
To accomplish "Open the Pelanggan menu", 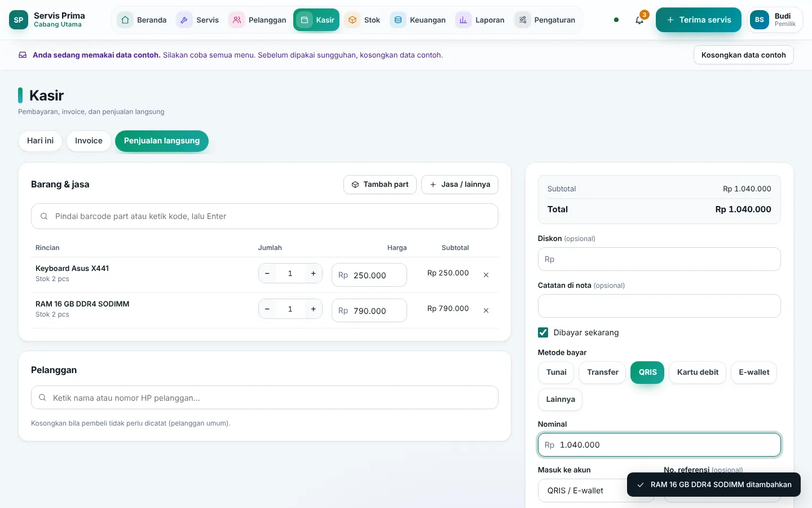I will click(x=258, y=20).
